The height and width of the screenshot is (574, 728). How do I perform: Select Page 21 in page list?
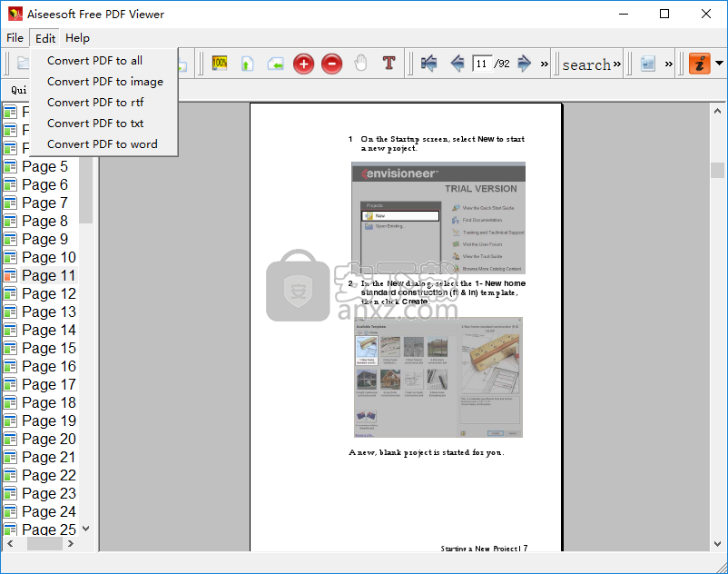click(49, 457)
